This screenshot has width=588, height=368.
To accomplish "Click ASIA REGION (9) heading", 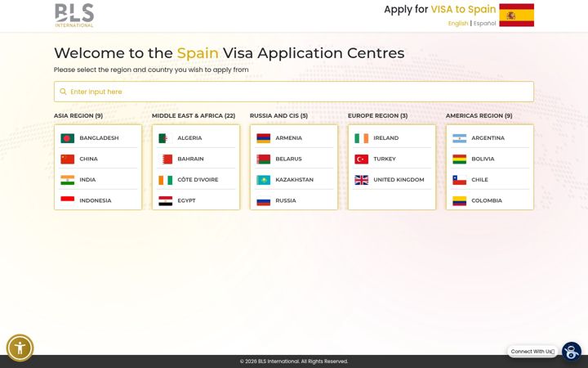I will tap(78, 116).
